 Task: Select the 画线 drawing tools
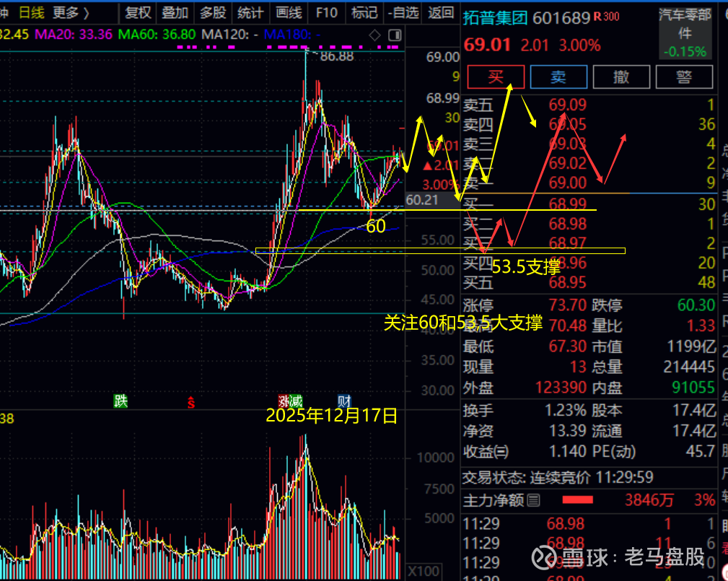[x=289, y=13]
